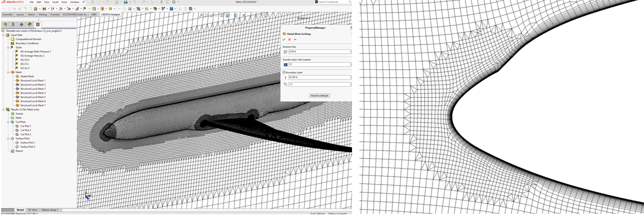This screenshot has height=216, width=644.
Task: Switch to the Sketch ribbon tab
Action: coord(31,14)
